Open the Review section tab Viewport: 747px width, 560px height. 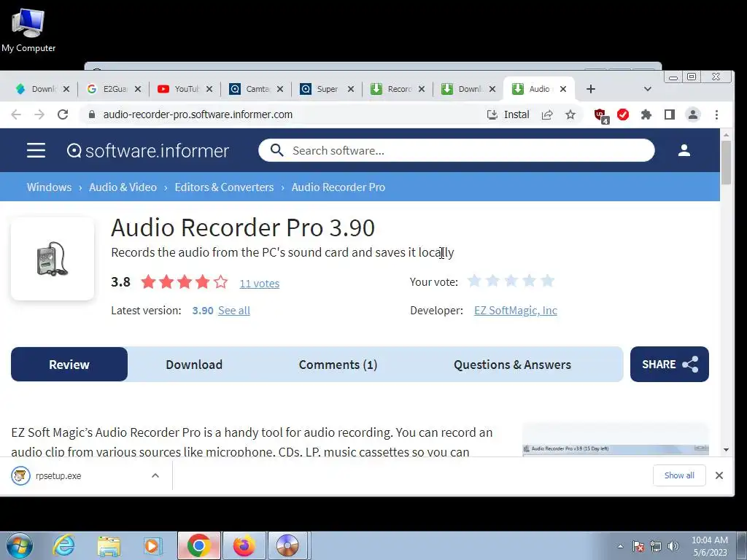(69, 365)
